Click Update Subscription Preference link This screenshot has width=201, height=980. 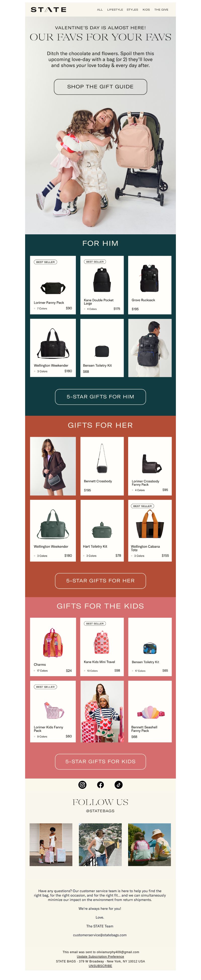(x=100, y=956)
